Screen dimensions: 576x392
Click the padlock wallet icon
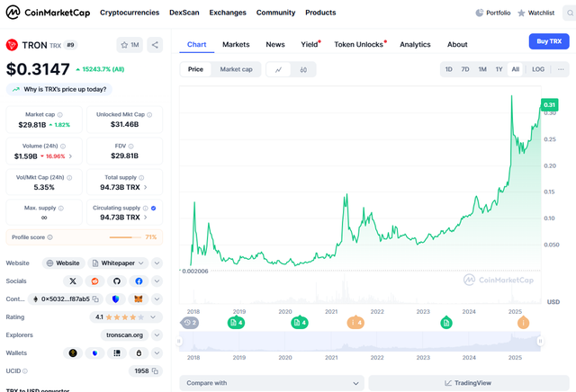pos(139,353)
